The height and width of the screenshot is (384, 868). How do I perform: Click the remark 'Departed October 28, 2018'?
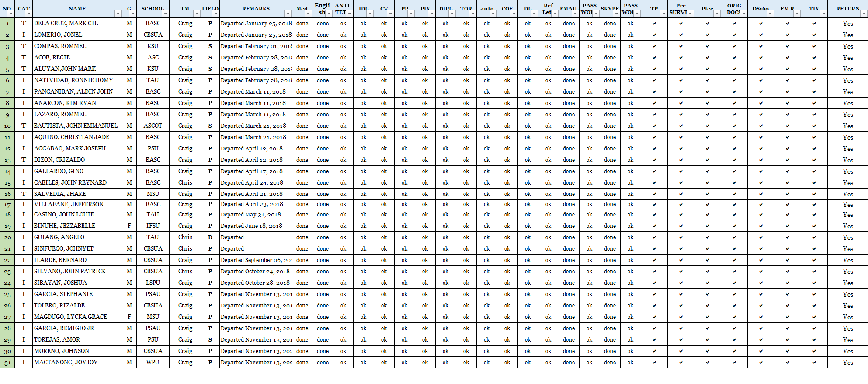[256, 283]
